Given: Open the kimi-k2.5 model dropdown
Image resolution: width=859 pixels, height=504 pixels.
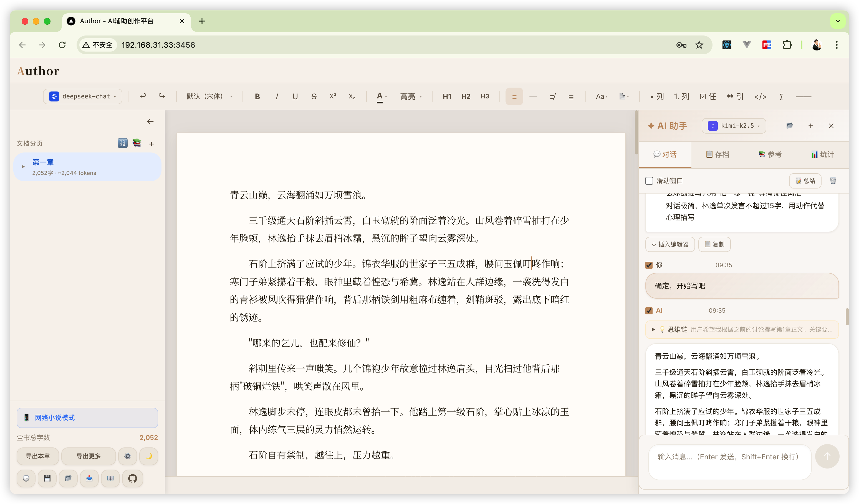Looking at the screenshot, I should coord(734,126).
